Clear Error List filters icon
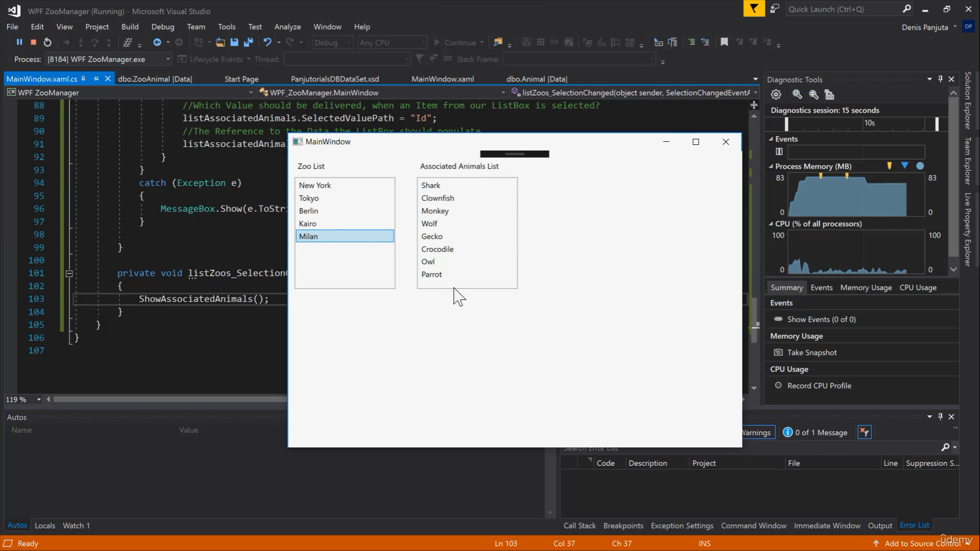Image resolution: width=980 pixels, height=551 pixels. click(864, 433)
